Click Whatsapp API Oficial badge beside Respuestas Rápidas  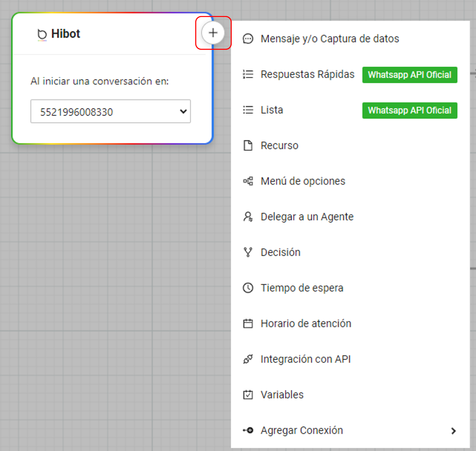pyautogui.click(x=410, y=75)
